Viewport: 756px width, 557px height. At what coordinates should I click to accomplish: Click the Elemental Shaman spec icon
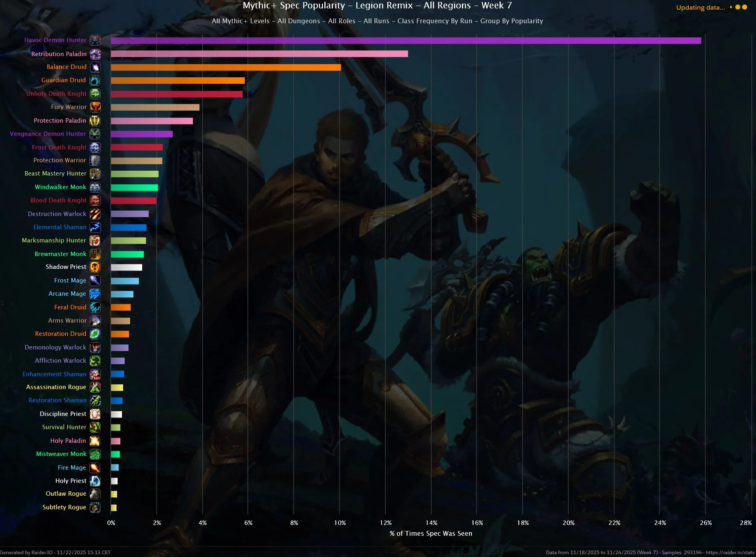tap(95, 227)
